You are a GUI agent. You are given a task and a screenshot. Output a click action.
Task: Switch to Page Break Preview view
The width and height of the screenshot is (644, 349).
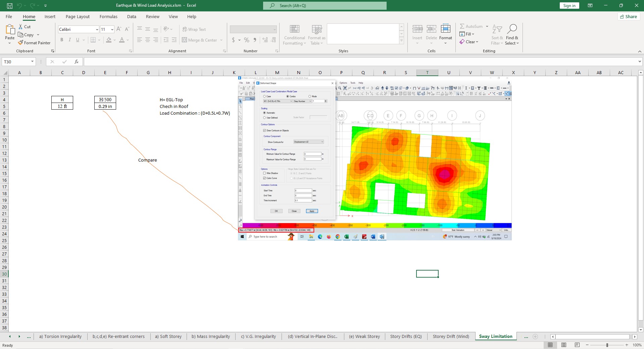click(577, 345)
